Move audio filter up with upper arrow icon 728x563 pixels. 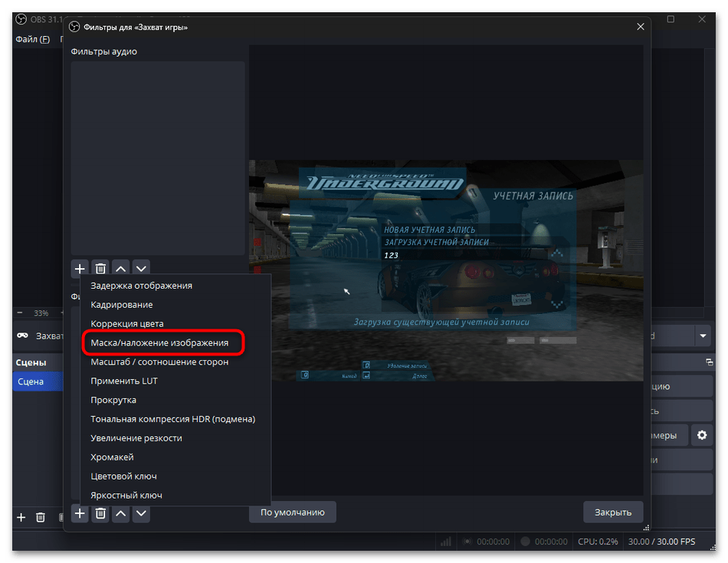pyautogui.click(x=121, y=268)
